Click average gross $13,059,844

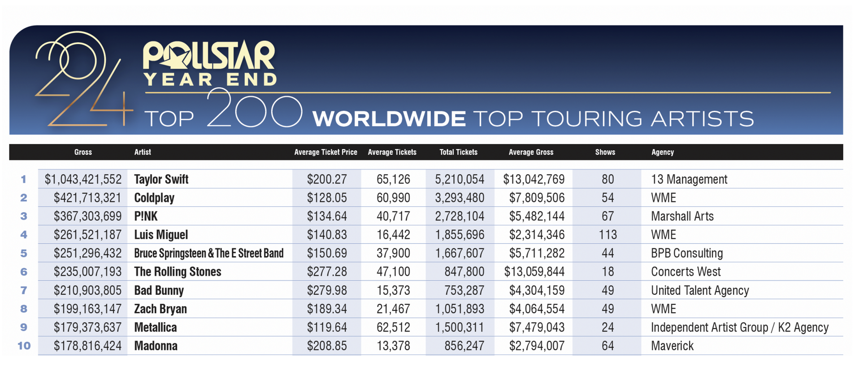point(534,272)
